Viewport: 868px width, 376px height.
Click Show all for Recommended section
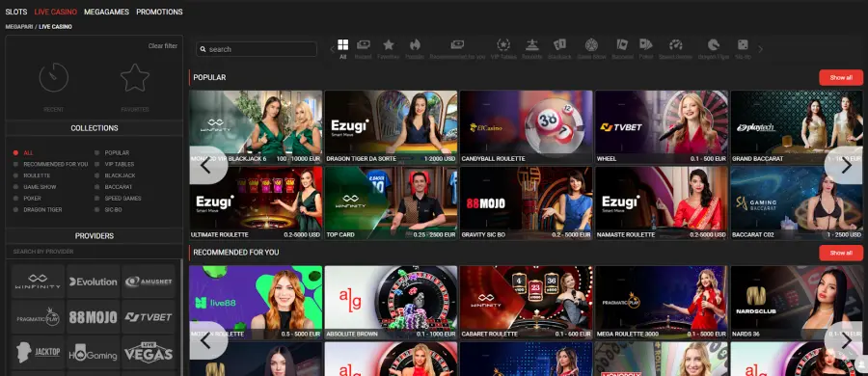point(841,253)
